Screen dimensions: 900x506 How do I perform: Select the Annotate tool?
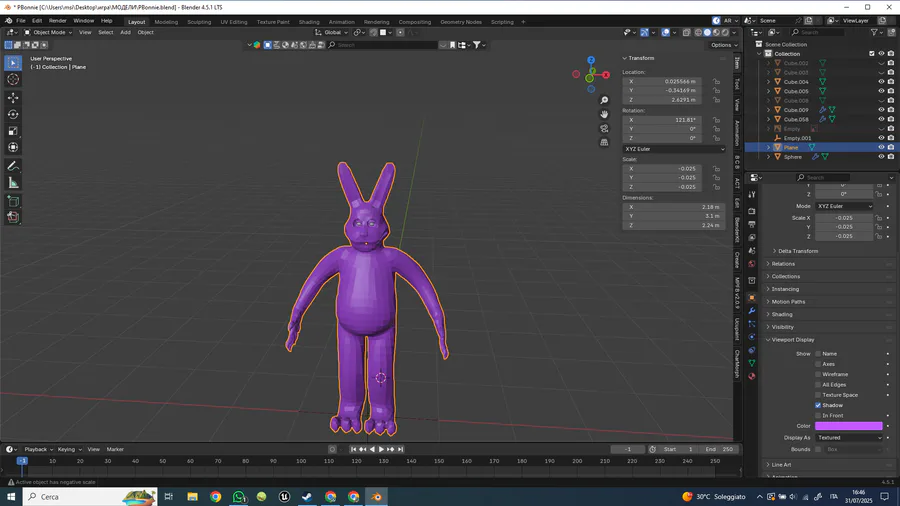[13, 166]
